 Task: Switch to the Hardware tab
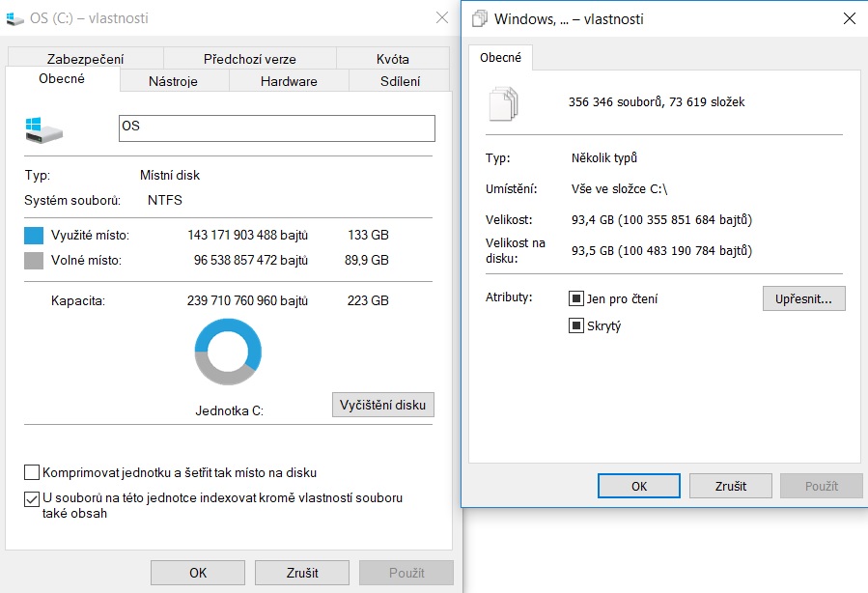coord(289,81)
